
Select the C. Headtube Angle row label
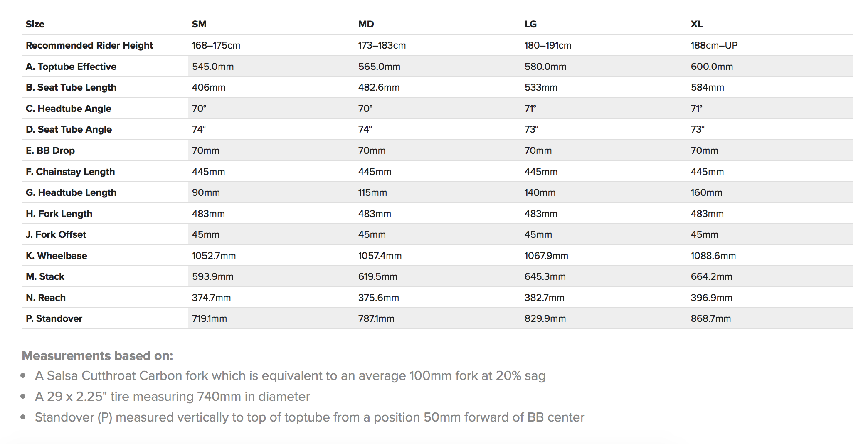point(69,109)
